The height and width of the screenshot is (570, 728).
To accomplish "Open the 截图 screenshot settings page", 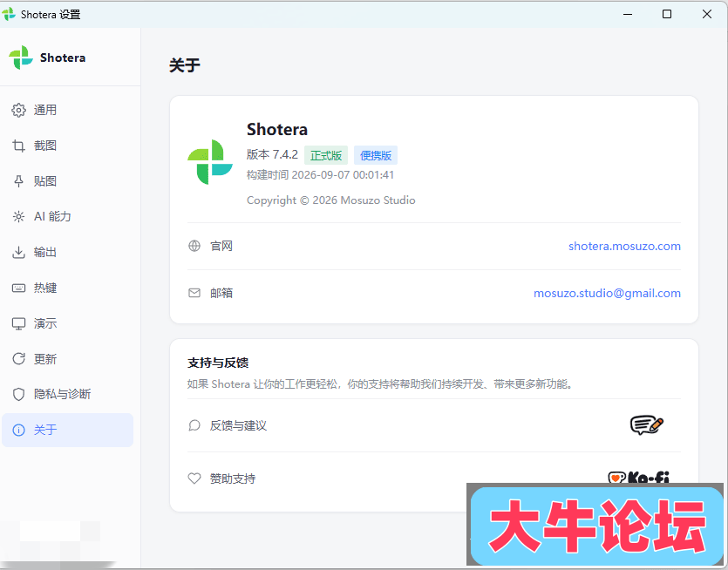I will 67,146.
